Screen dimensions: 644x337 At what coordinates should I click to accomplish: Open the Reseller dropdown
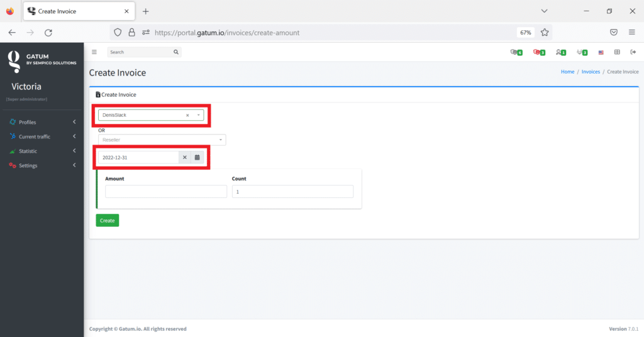(162, 140)
